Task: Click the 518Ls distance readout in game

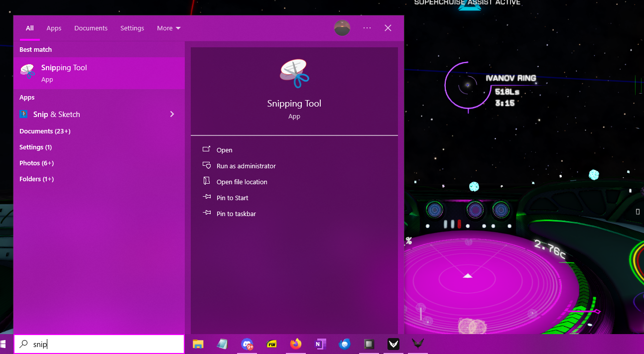Action: point(507,92)
